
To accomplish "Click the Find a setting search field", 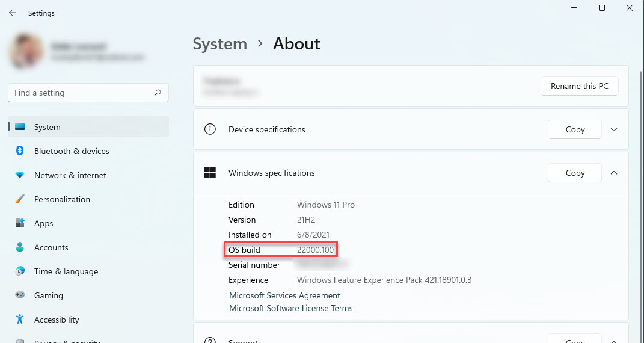I will coord(81,93).
